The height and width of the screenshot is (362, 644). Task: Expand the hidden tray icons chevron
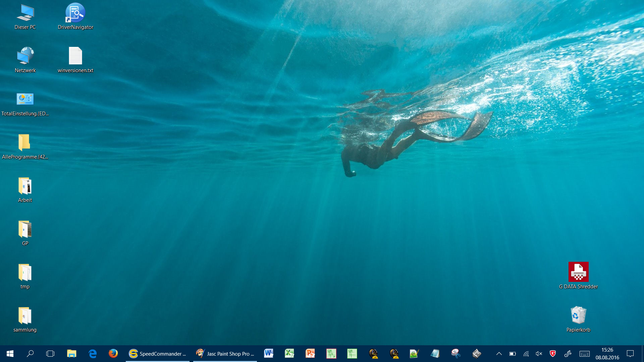[499, 354]
